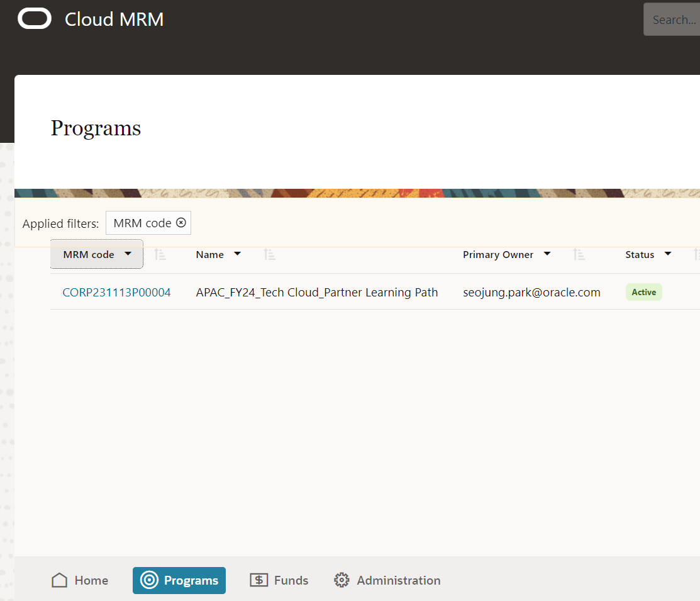
Task: Switch to the Funds tab
Action: click(x=279, y=580)
